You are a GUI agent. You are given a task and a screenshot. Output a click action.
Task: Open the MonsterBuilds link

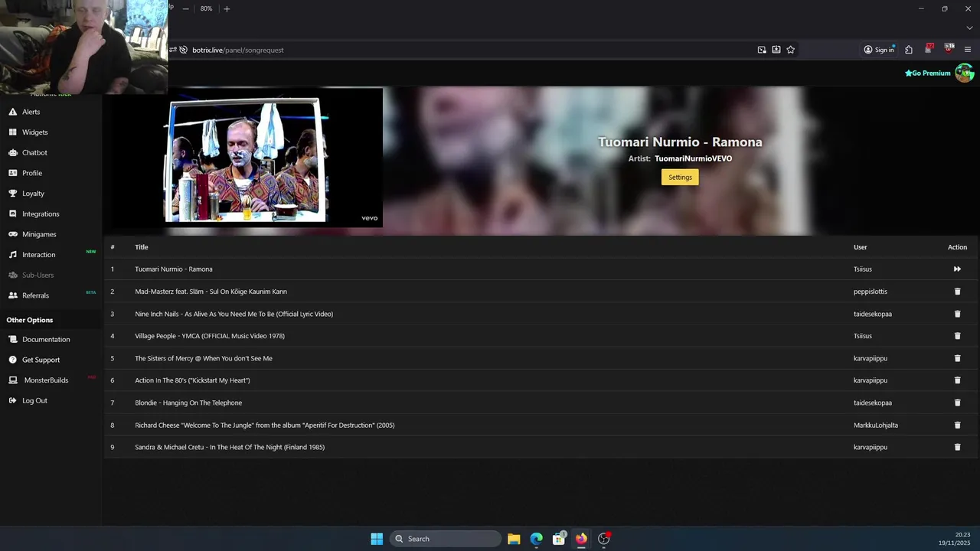pyautogui.click(x=46, y=380)
